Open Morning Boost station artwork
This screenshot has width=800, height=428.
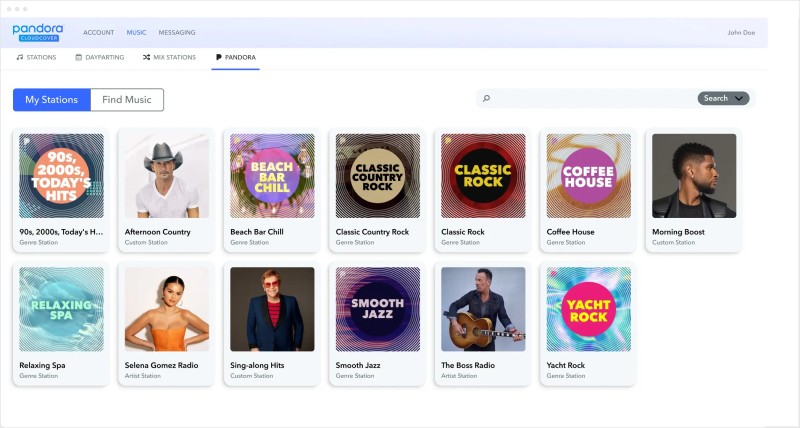[694, 176]
